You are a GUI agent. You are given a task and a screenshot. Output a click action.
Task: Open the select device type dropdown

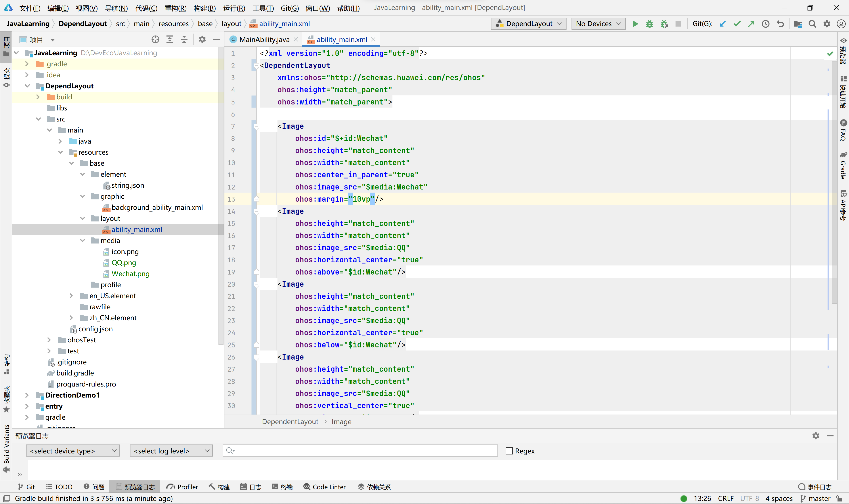click(73, 451)
